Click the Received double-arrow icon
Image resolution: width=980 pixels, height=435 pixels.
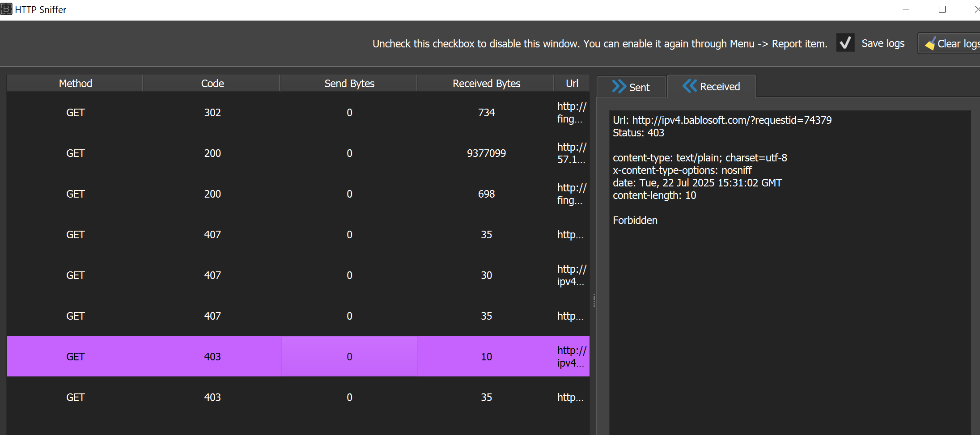690,86
